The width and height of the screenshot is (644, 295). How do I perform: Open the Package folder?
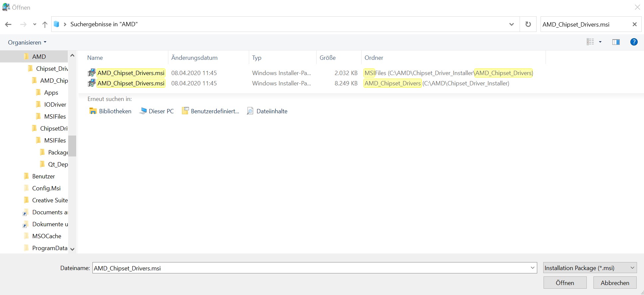(x=54, y=152)
